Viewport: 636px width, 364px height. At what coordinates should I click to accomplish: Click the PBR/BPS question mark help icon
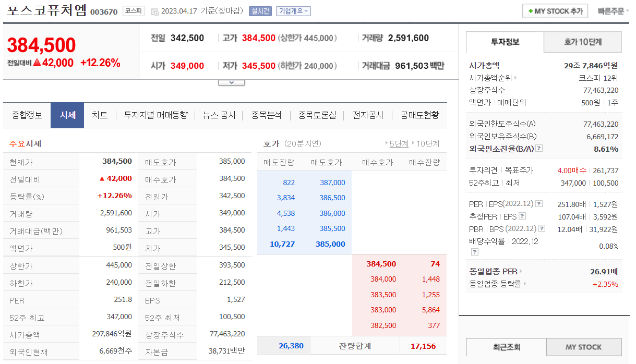tap(542, 228)
